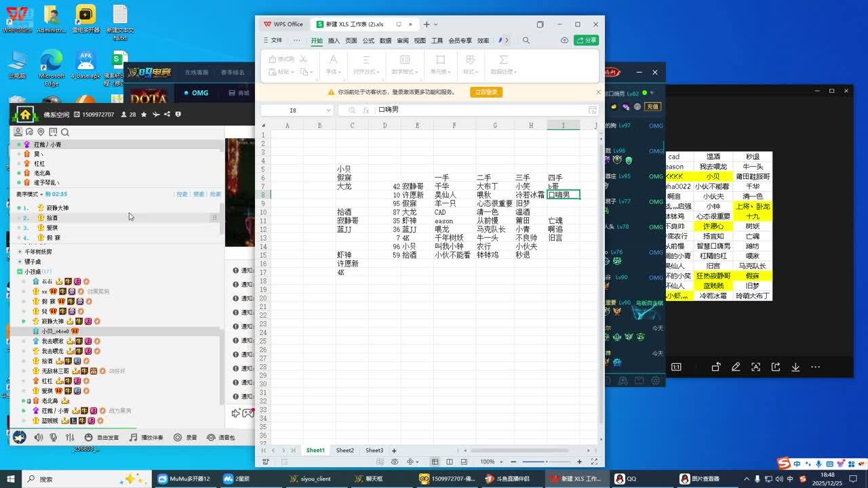Click the download icon in image viewer
The height and width of the screenshot is (488, 868).
click(795, 367)
